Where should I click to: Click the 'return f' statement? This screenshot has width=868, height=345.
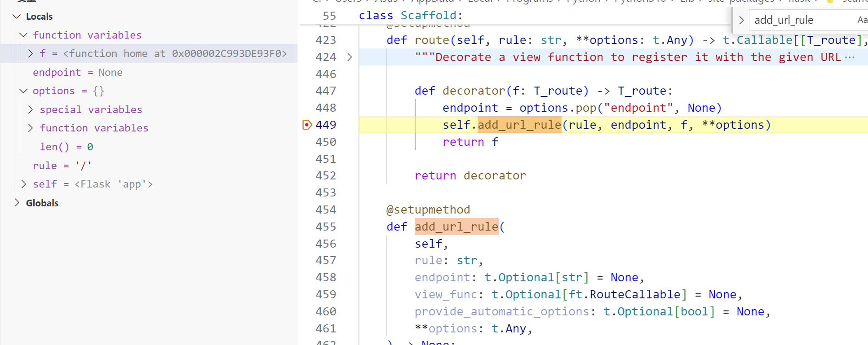point(470,142)
